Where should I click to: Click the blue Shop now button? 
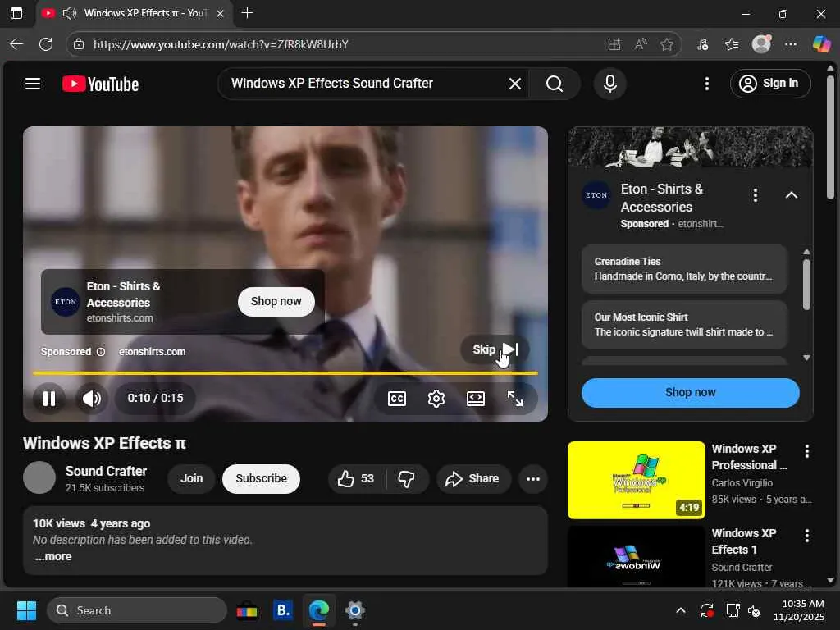tap(690, 392)
